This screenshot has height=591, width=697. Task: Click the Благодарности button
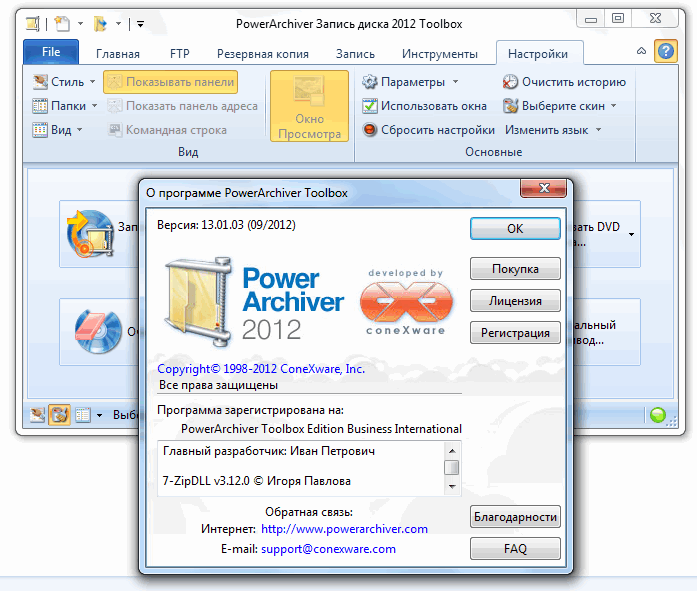click(515, 517)
